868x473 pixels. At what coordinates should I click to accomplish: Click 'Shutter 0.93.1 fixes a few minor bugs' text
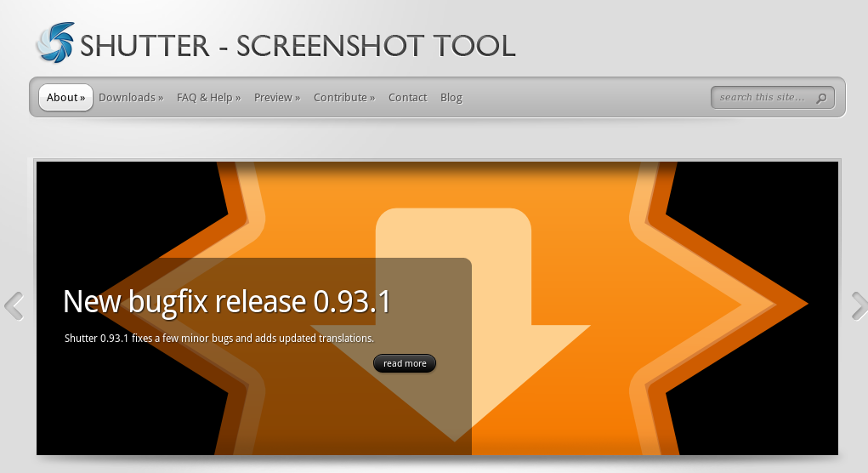click(219, 338)
